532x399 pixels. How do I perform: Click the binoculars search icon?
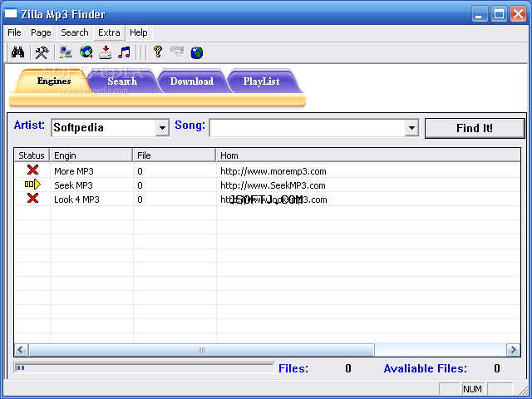click(x=17, y=52)
